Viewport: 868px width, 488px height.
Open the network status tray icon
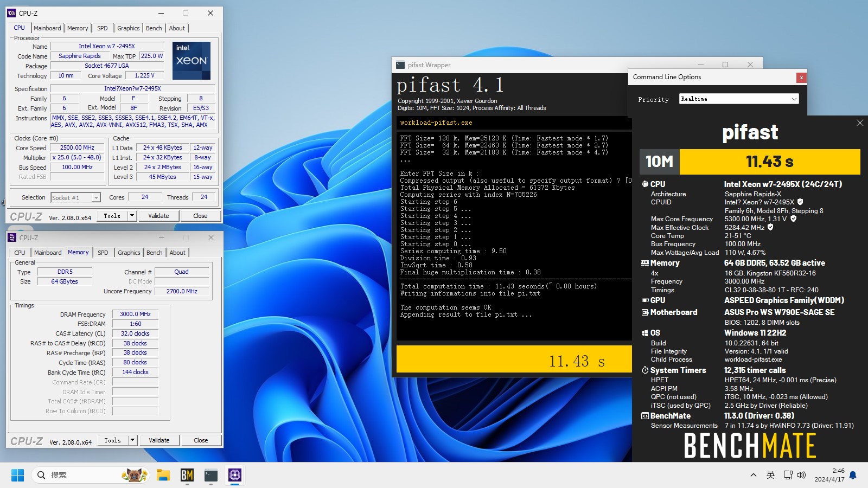[x=788, y=476]
